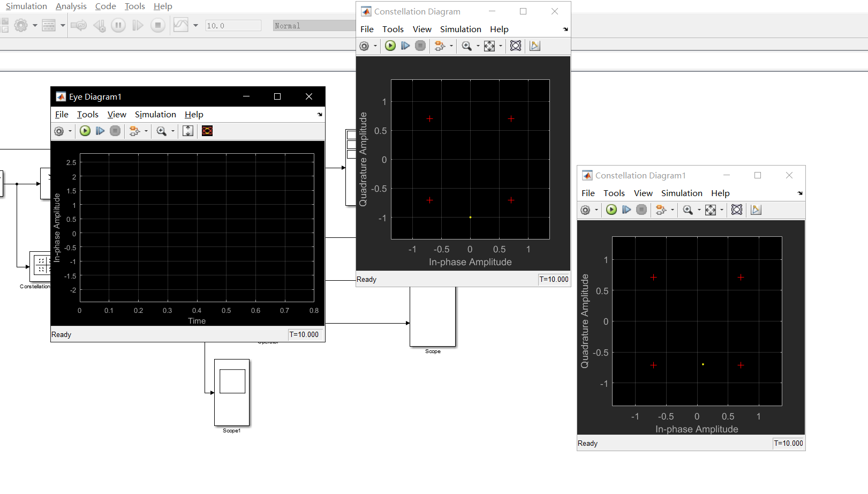Open Simulink main Simulation menu
Image resolution: width=868 pixels, height=494 pixels.
[26, 6]
